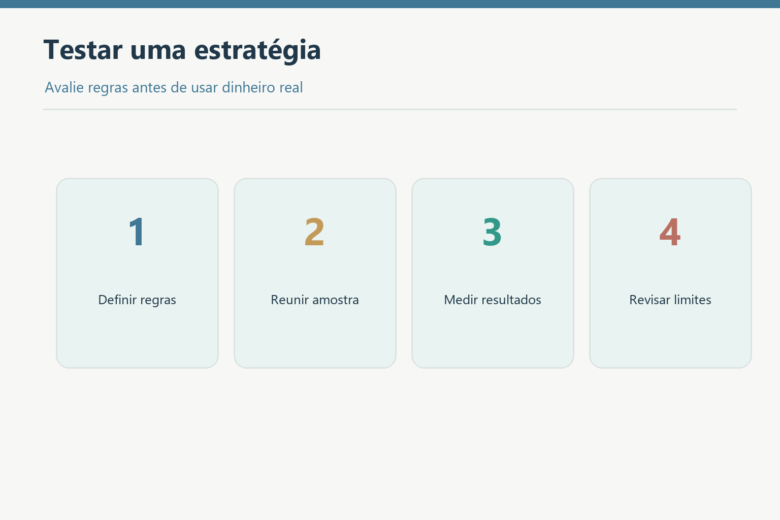Click the red number 4
Viewport: 780px width, 520px height.
click(670, 232)
